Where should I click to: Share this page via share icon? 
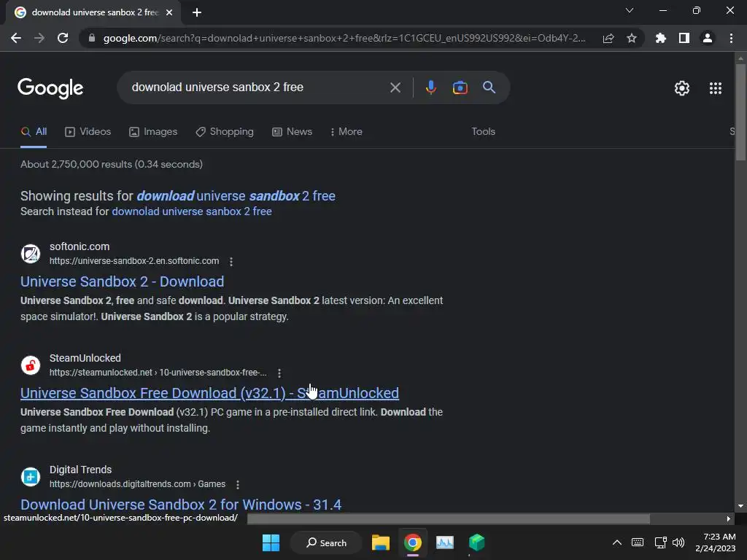[x=608, y=38]
